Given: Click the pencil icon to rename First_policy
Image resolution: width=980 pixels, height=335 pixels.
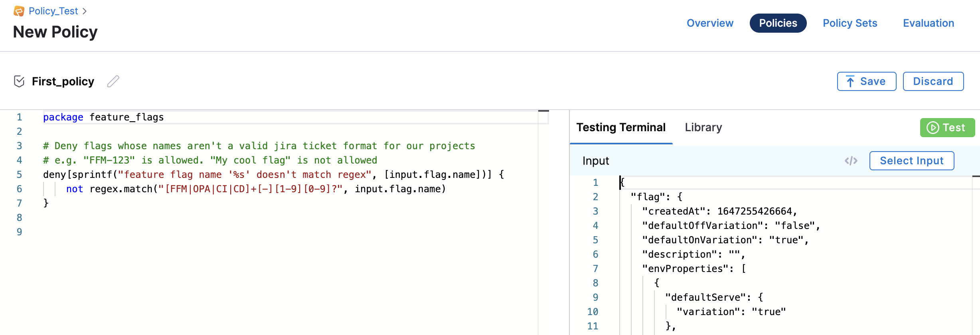Looking at the screenshot, I should coord(113,81).
